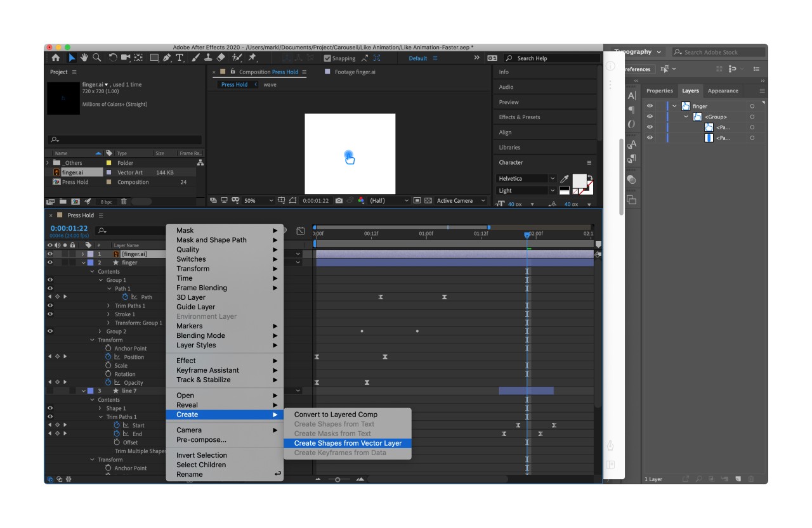Click the wave breadcrumb in composition viewer
Viewport: 812px width, 528px height.
tap(270, 84)
